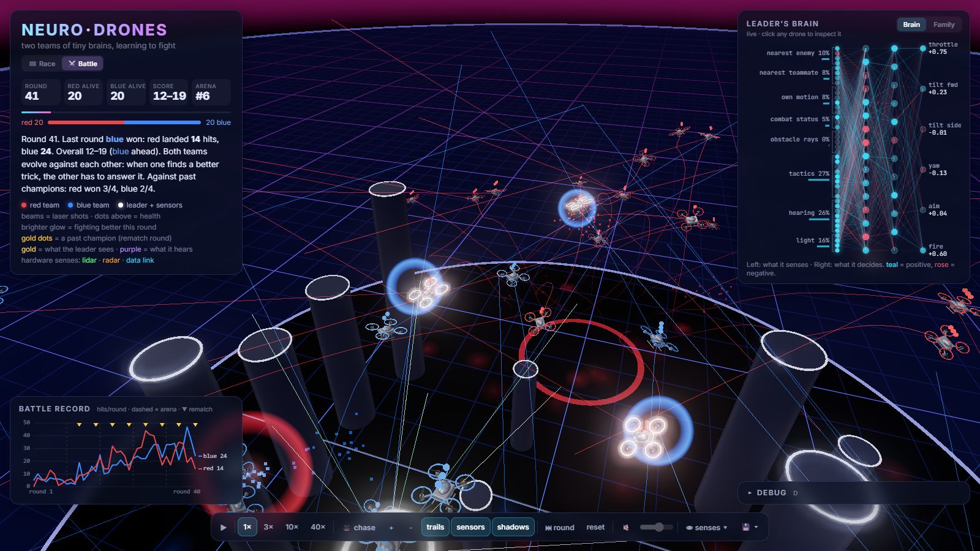The width and height of the screenshot is (980, 551).
Task: Click the 'red 14' chart label
Action: pyautogui.click(x=213, y=468)
